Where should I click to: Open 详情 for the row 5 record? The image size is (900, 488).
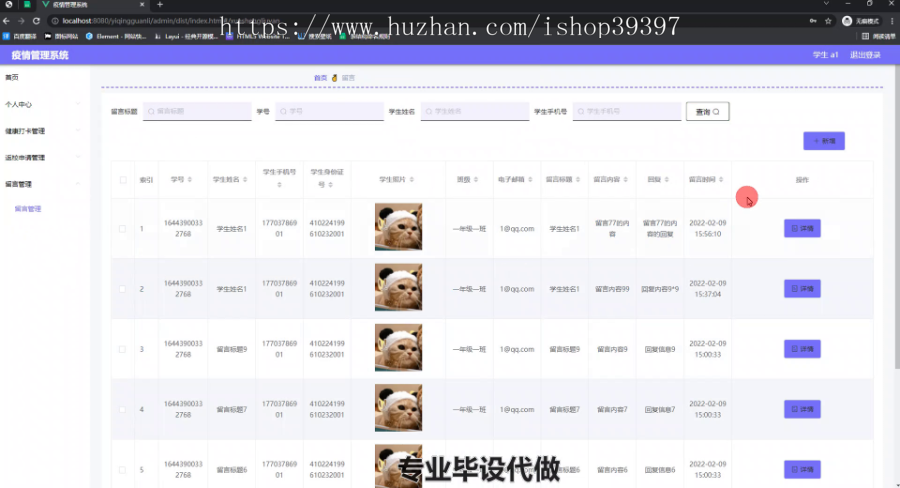802,470
